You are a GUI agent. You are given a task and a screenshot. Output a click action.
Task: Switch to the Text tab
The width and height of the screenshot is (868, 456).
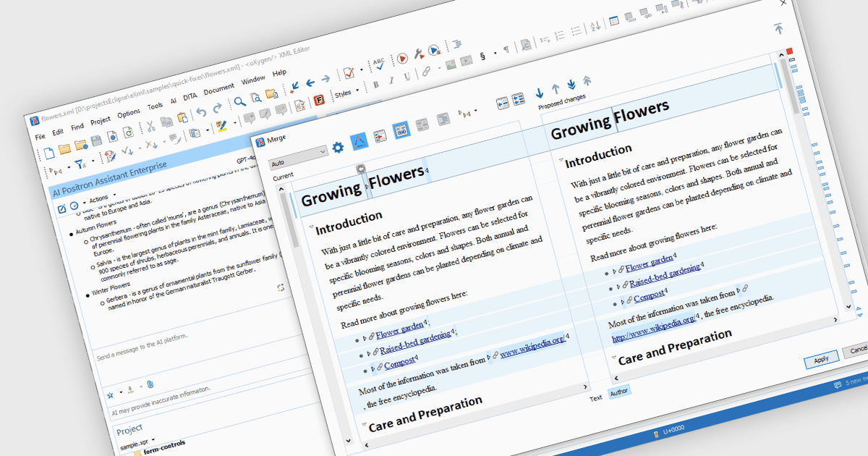click(x=595, y=398)
